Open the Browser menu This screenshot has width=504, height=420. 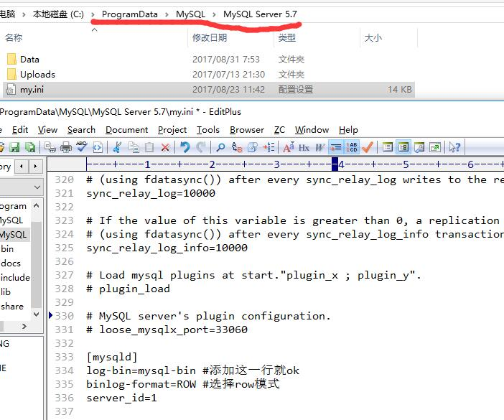(x=247, y=130)
